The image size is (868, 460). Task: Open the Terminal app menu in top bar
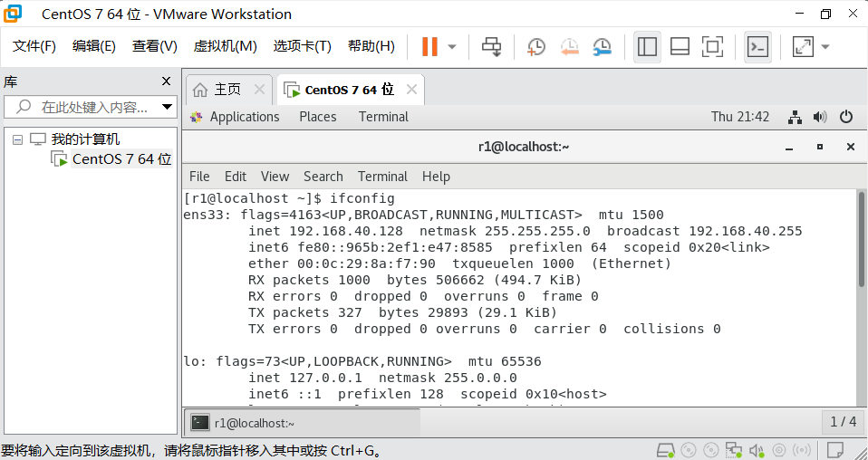point(383,117)
